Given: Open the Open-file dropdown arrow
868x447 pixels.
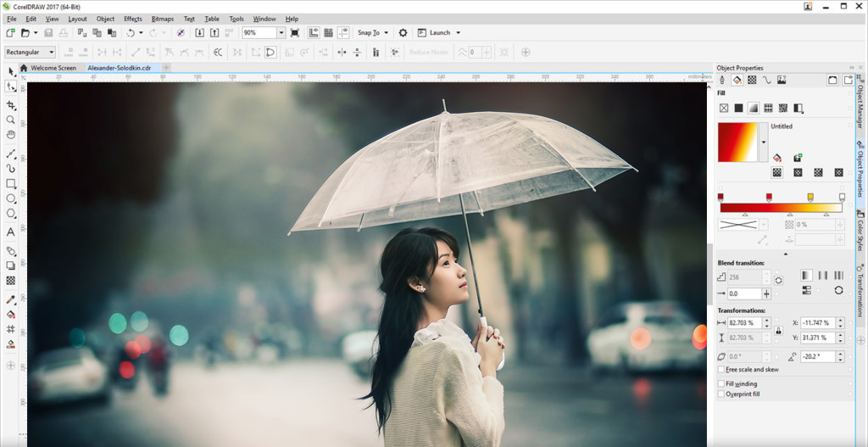Looking at the screenshot, I should coord(35,33).
